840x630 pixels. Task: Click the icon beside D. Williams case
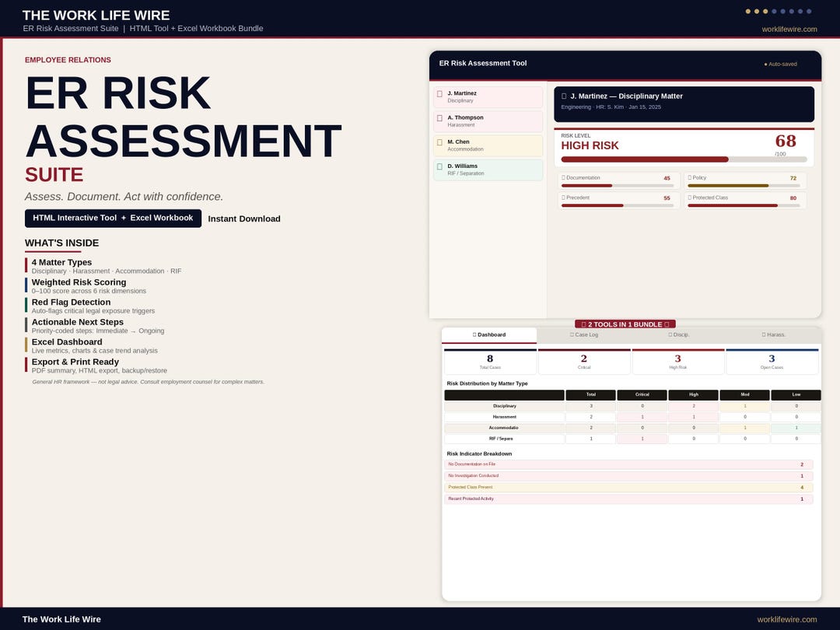[x=439, y=166]
